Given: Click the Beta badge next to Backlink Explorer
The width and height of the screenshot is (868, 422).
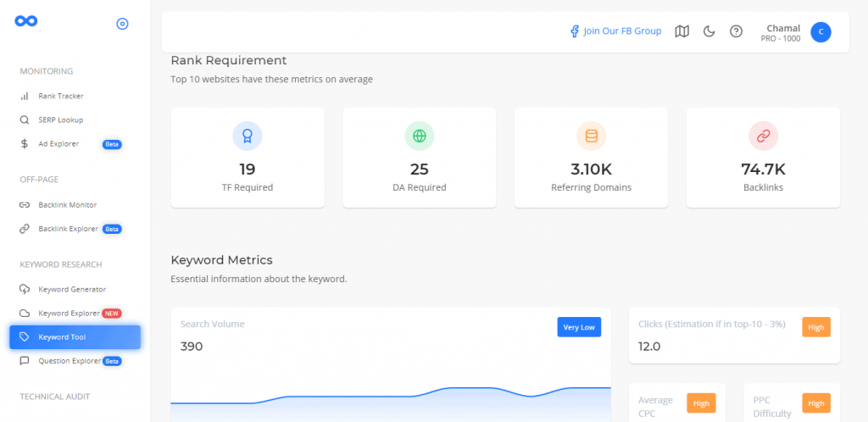Looking at the screenshot, I should (x=113, y=229).
